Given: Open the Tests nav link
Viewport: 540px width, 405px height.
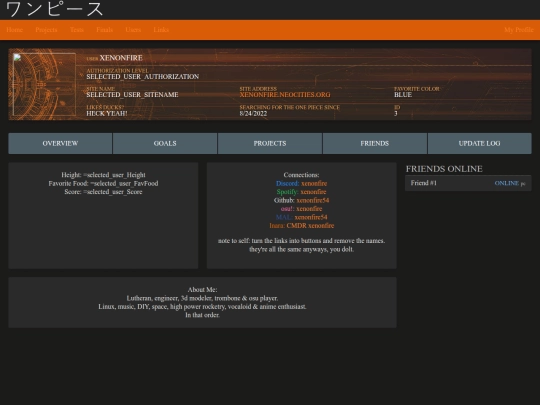Looking at the screenshot, I should click(77, 30).
